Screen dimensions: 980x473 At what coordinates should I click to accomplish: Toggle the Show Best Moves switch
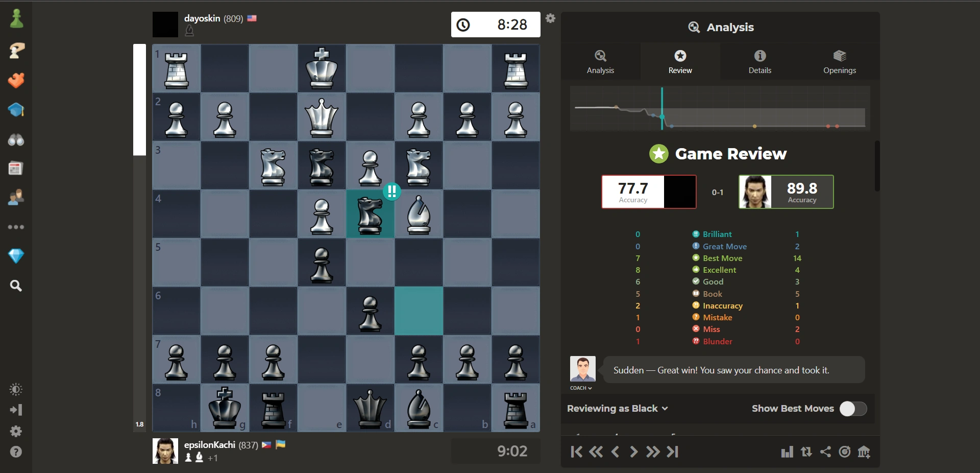[x=853, y=409]
